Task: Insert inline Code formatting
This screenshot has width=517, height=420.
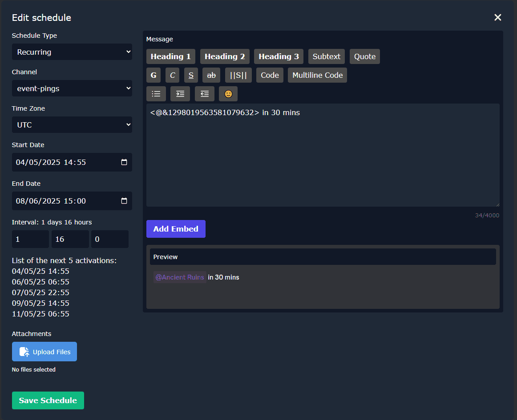Action: point(270,75)
